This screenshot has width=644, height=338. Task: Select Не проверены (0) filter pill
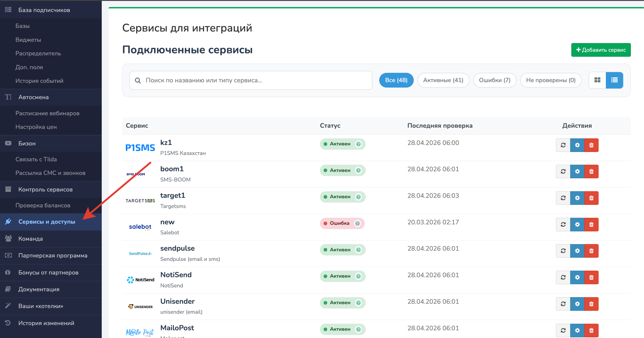[x=550, y=80]
